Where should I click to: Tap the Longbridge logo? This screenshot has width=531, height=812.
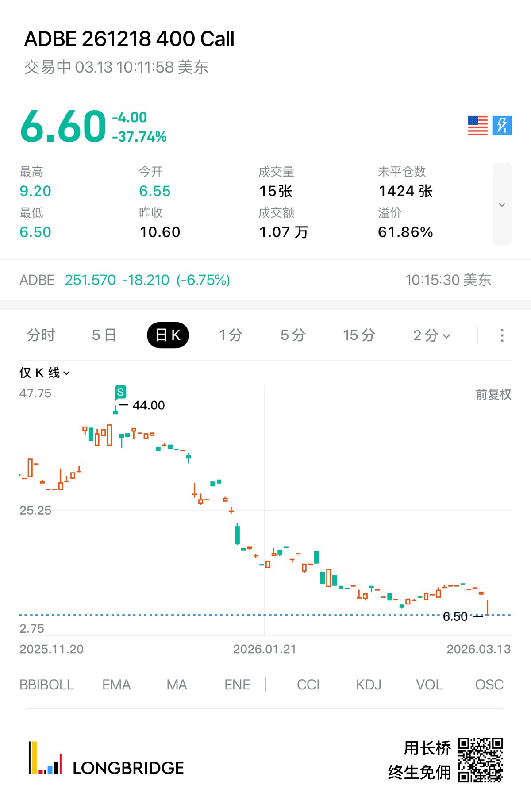coord(106,759)
